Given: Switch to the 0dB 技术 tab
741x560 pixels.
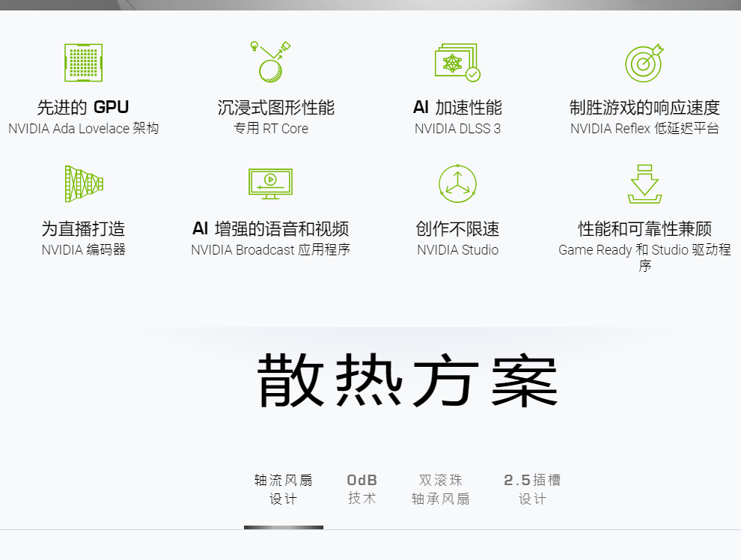Looking at the screenshot, I should (362, 489).
